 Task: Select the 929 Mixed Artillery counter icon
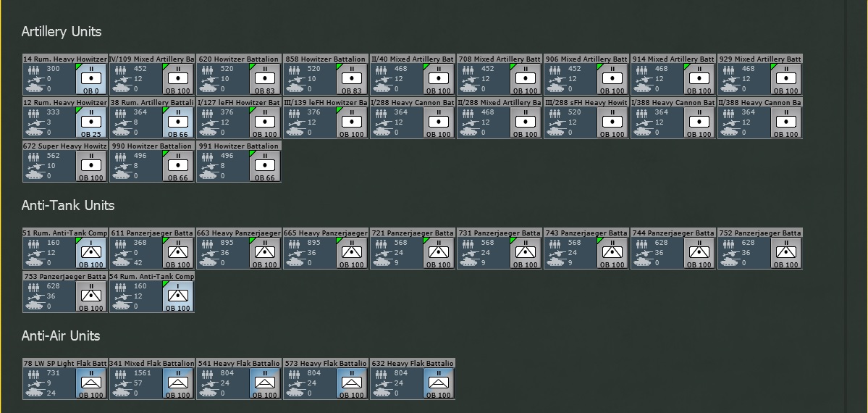pyautogui.click(x=787, y=79)
